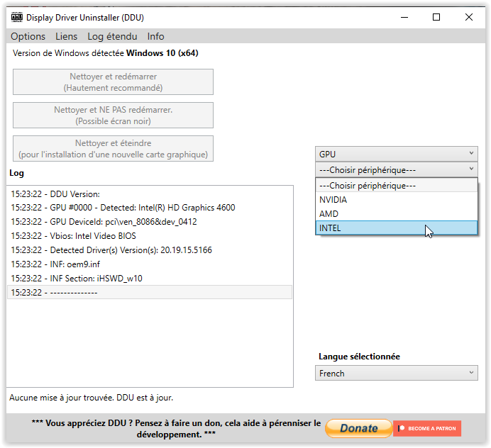Click the Donate PayPal button
The width and height of the screenshot is (491, 448).
pyautogui.click(x=358, y=428)
